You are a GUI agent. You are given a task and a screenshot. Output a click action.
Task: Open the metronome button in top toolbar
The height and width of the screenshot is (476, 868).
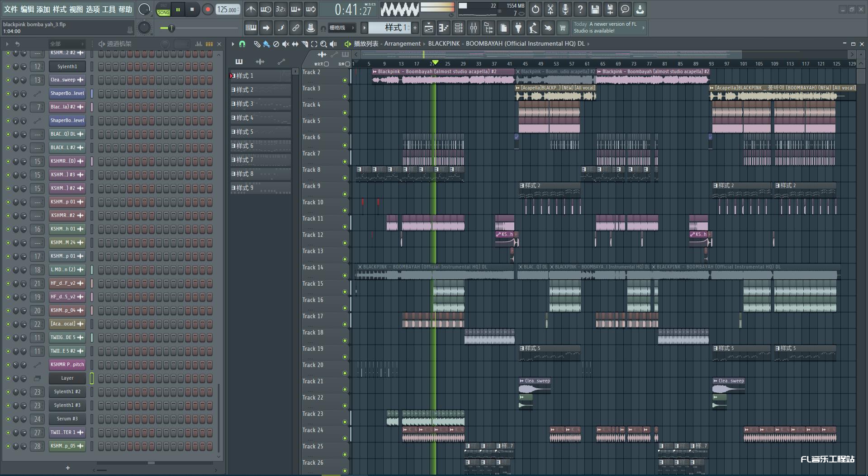[x=251, y=9]
